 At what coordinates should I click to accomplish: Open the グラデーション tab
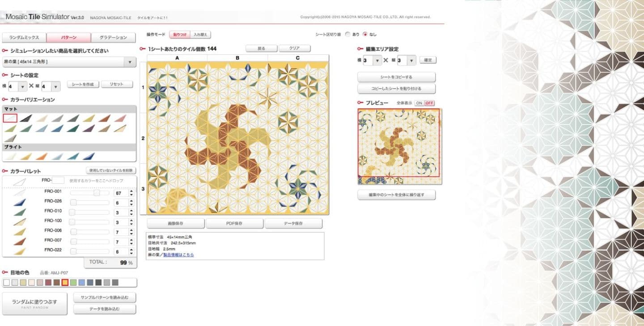pos(113,38)
